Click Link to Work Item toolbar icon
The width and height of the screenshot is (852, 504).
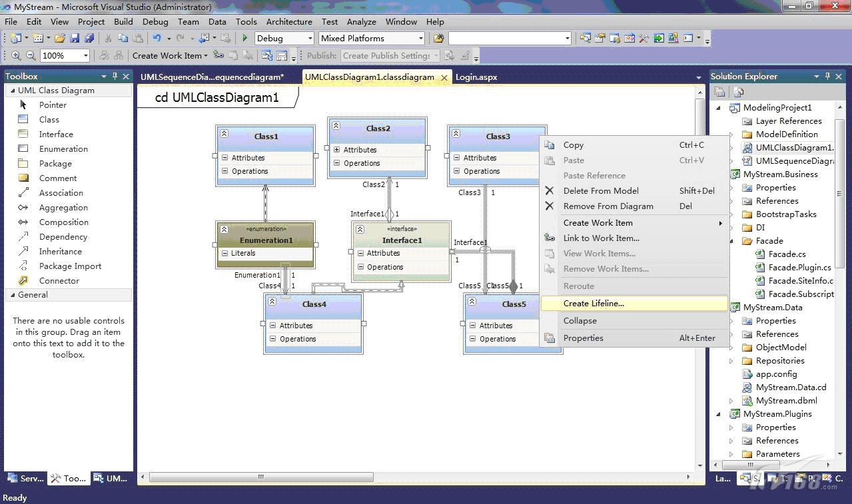coord(218,56)
